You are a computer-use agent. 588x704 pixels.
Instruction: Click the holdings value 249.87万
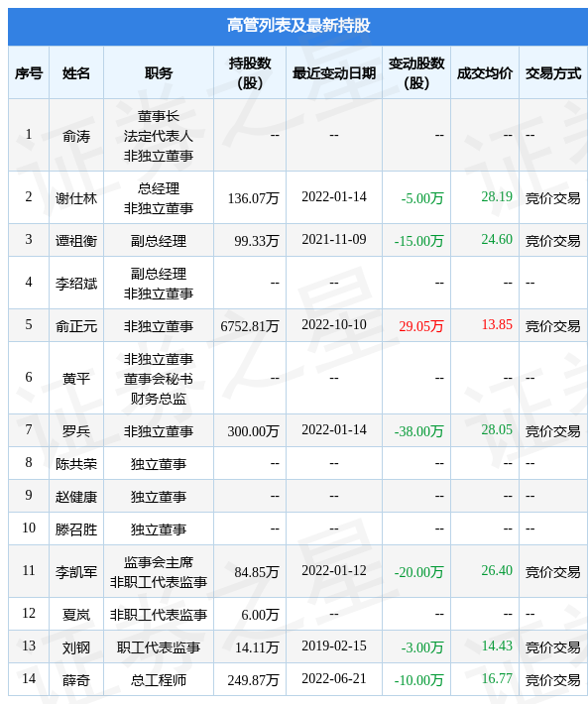(x=253, y=680)
